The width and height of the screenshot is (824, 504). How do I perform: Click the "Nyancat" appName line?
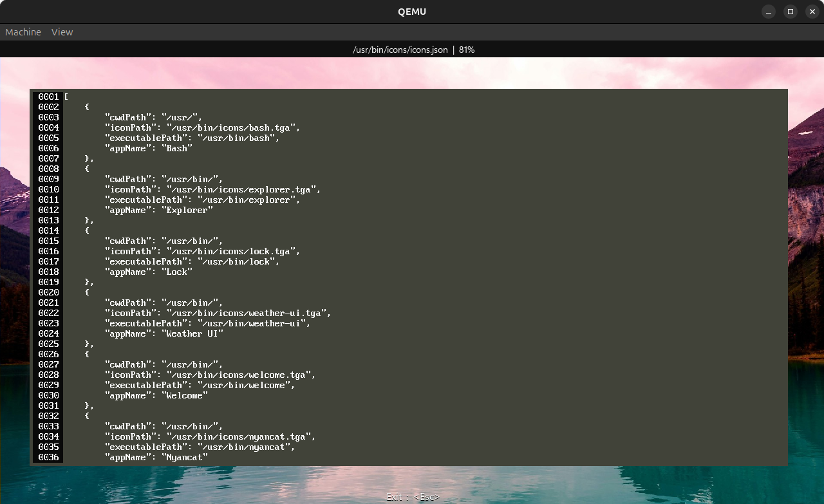point(156,457)
